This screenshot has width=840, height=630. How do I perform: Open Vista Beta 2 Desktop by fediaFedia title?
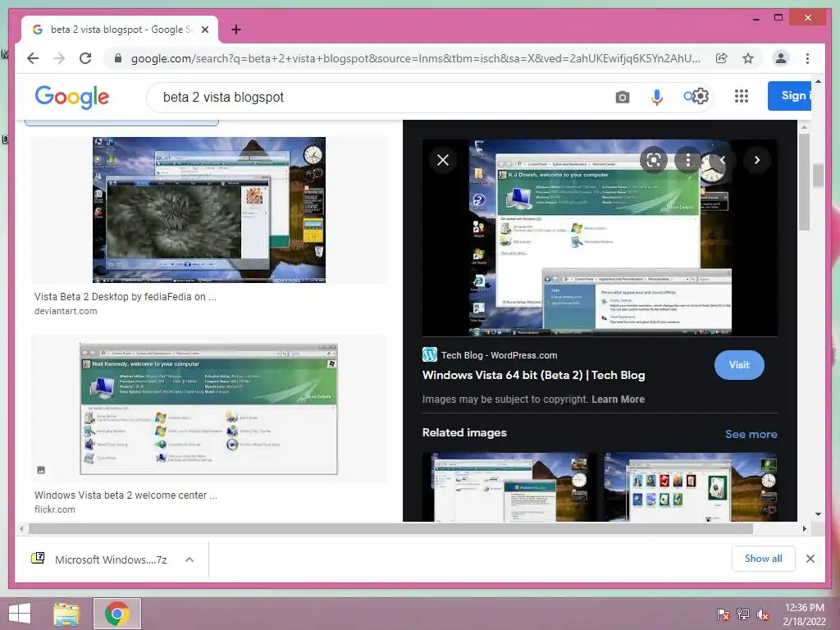pyautogui.click(x=126, y=296)
